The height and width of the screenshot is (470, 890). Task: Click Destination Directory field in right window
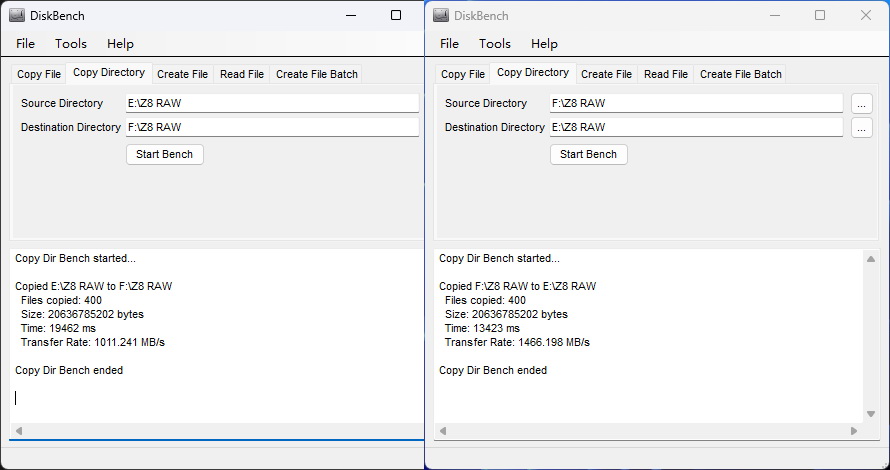tap(695, 127)
